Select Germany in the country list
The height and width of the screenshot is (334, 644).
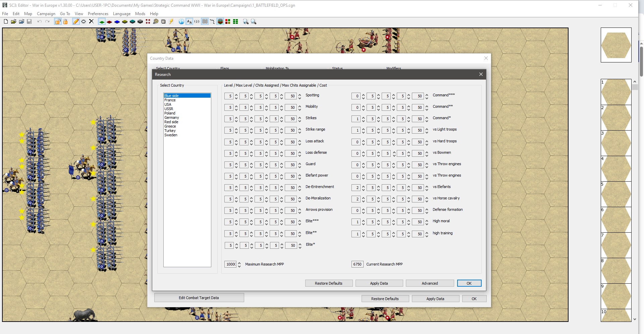tap(187, 117)
